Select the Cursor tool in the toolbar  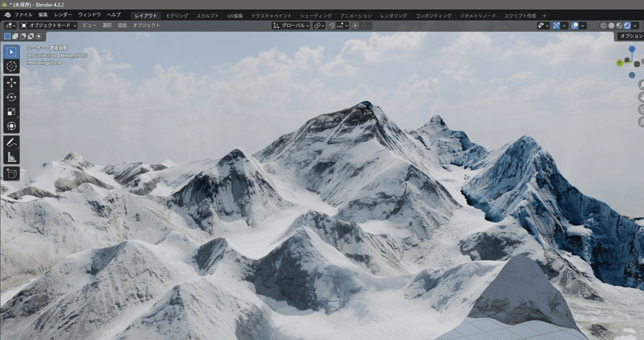[12, 66]
